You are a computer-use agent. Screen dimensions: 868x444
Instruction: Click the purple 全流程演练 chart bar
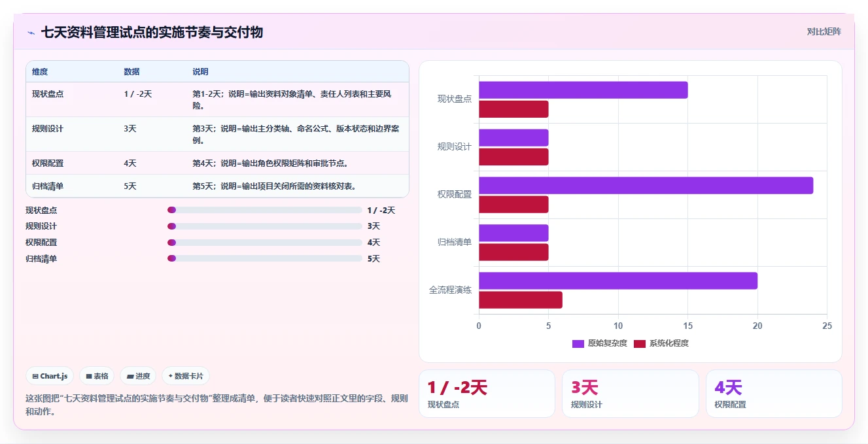click(x=618, y=281)
